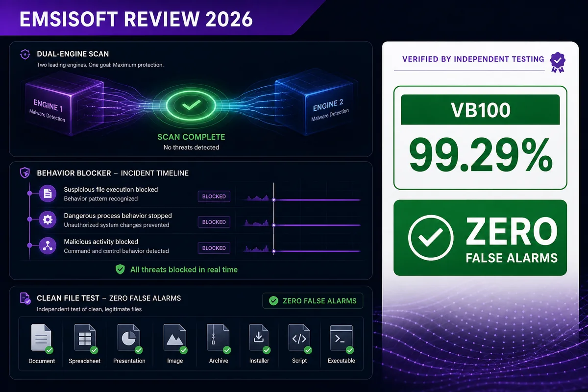Image resolution: width=588 pixels, height=392 pixels.
Task: Select the Script file icon
Action: (299, 339)
